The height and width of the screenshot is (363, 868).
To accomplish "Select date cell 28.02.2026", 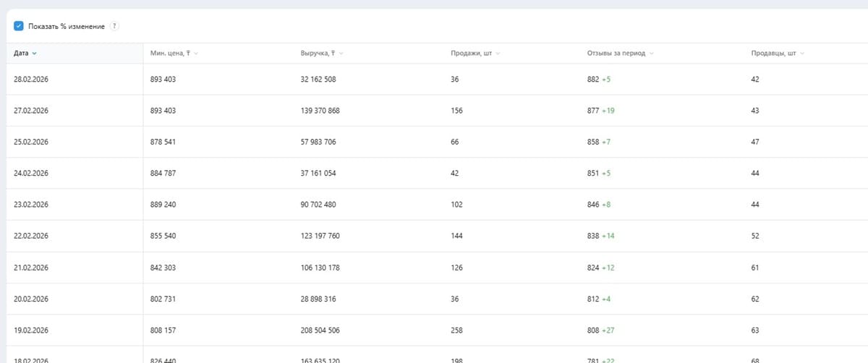I will click(31, 79).
